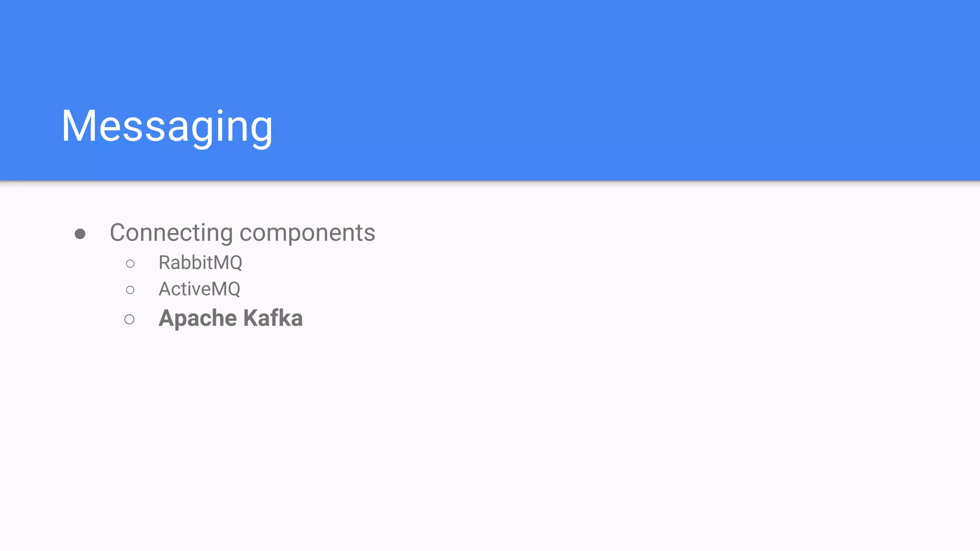The image size is (980, 551).
Task: Click the hollow bullet next to RabbitMQ
Action: pos(130,264)
